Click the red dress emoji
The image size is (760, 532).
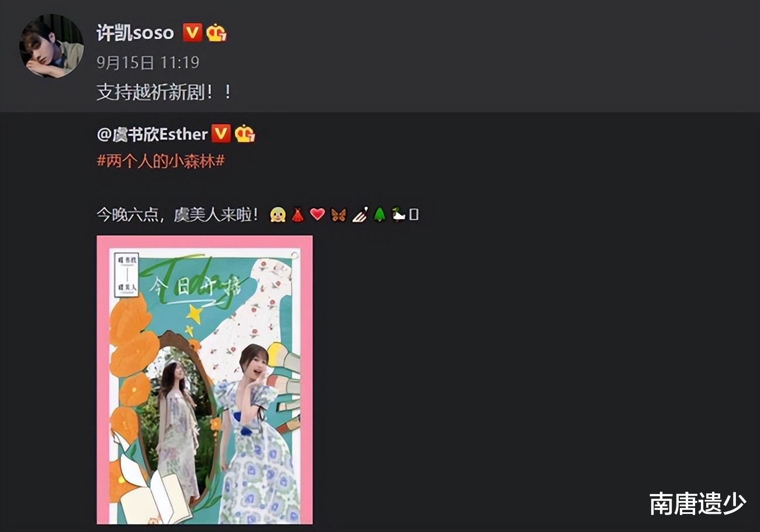[x=297, y=215]
